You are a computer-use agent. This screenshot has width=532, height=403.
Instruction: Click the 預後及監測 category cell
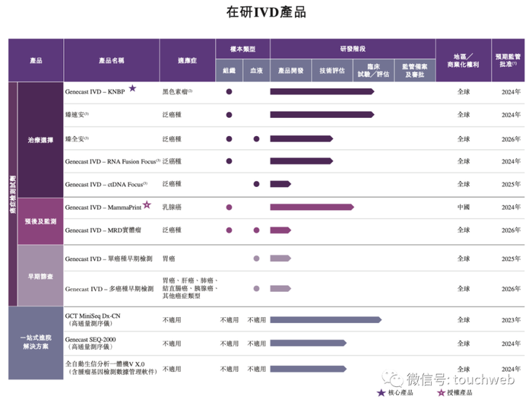click(x=40, y=221)
